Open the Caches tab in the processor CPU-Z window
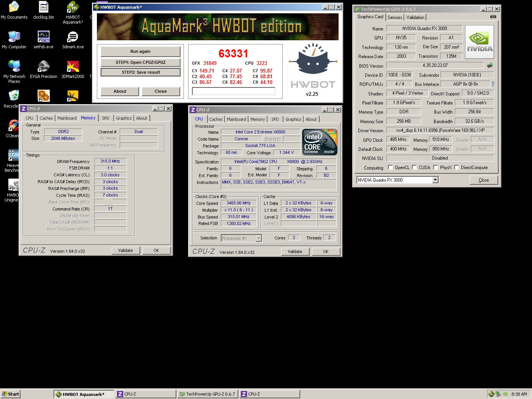This screenshot has width=532, height=399. coord(216,119)
